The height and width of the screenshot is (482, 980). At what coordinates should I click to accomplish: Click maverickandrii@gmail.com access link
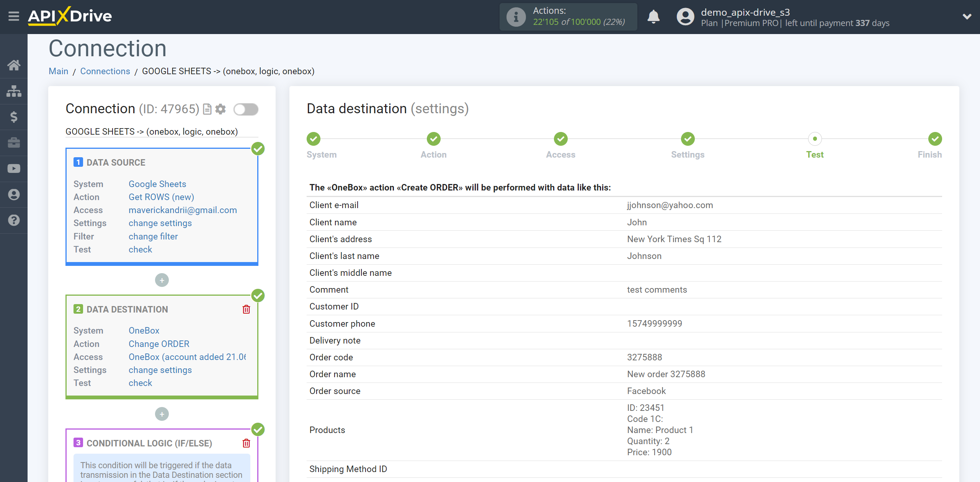pos(183,210)
